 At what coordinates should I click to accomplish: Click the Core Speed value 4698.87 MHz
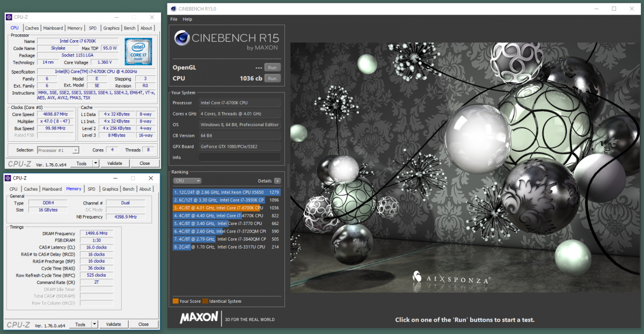point(56,114)
